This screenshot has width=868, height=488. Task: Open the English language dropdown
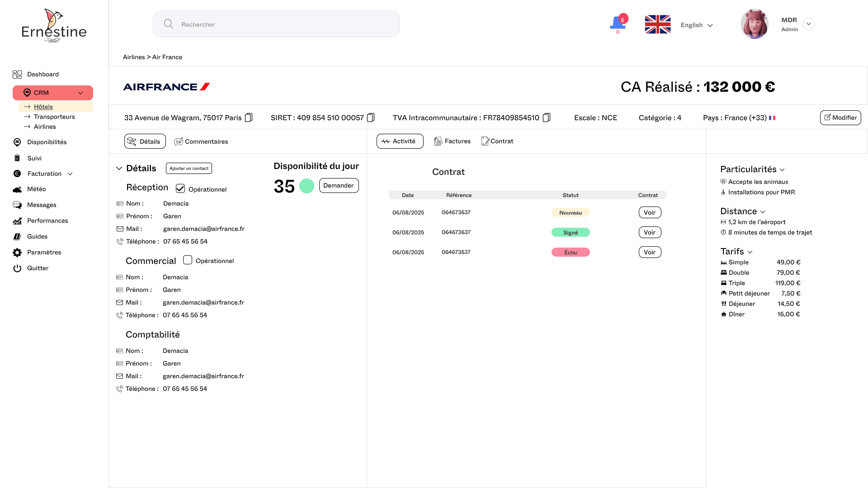point(697,25)
